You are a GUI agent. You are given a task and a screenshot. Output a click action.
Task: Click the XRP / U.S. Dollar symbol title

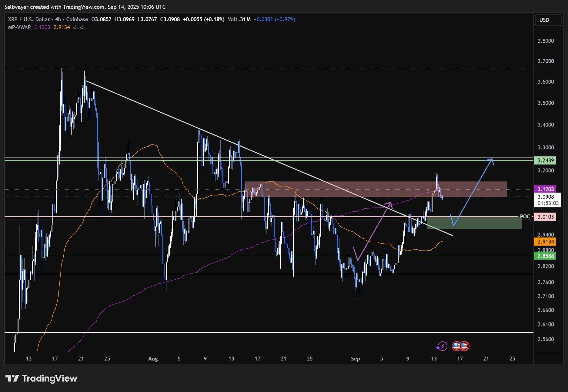click(x=29, y=19)
